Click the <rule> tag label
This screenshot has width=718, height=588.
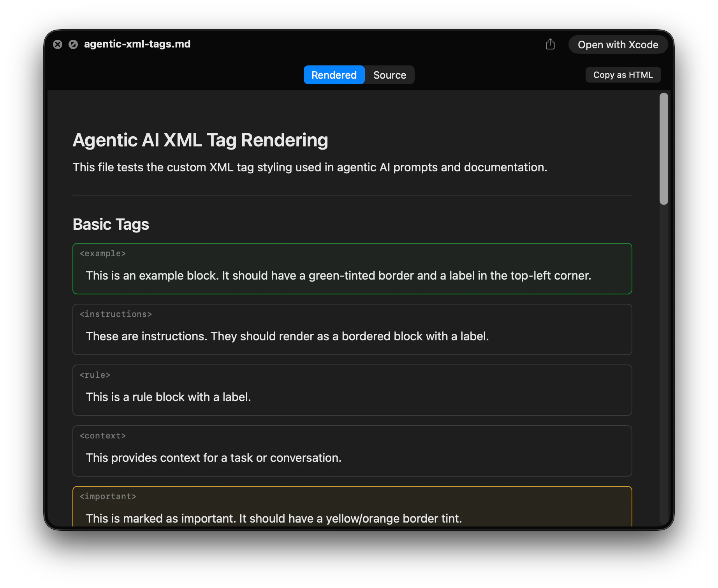click(94, 375)
